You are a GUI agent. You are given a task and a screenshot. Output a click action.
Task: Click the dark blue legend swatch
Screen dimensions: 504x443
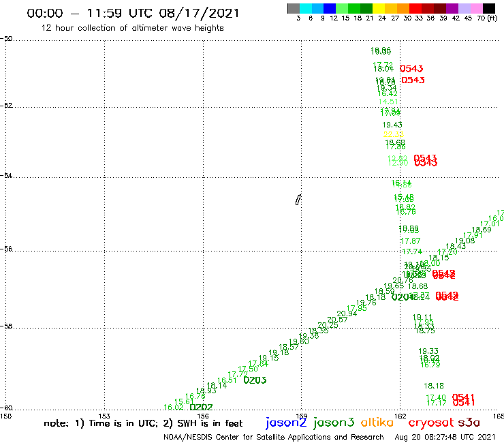point(330,9)
